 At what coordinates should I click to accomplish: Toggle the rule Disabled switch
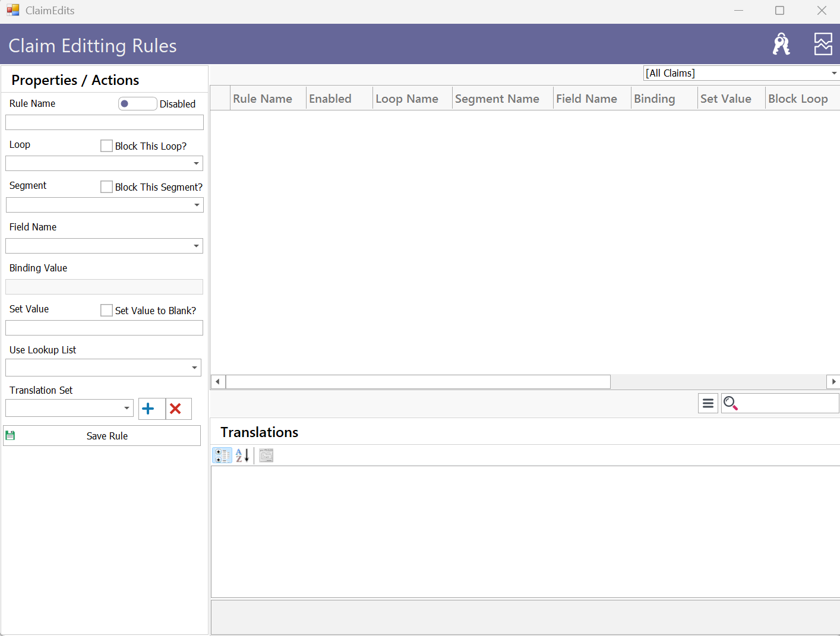tap(138, 104)
